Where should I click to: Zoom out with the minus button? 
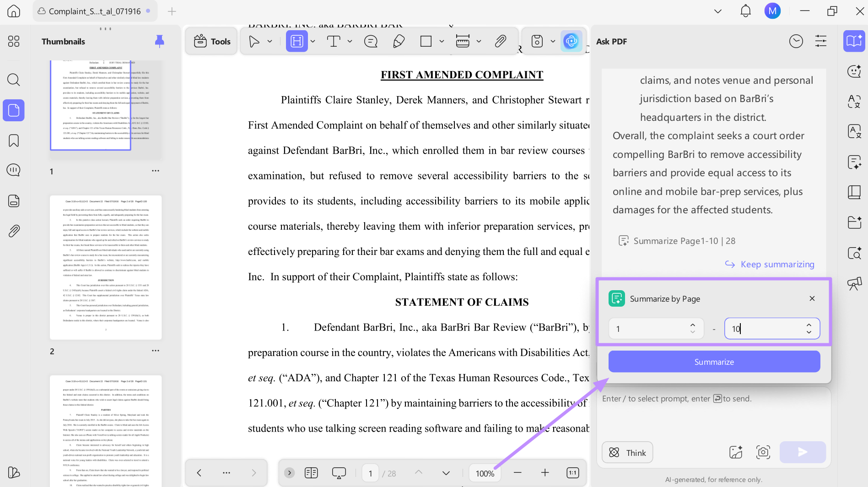[x=518, y=473]
